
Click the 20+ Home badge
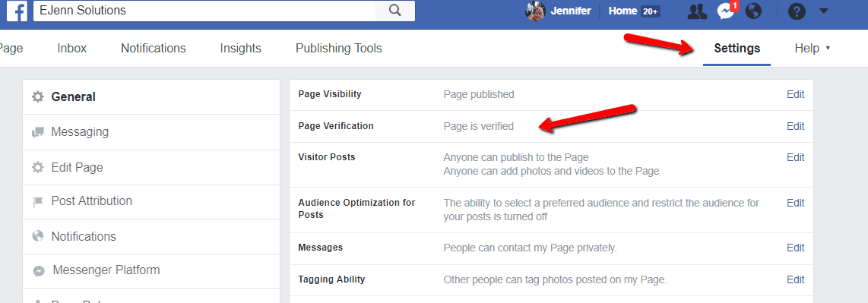pos(650,11)
